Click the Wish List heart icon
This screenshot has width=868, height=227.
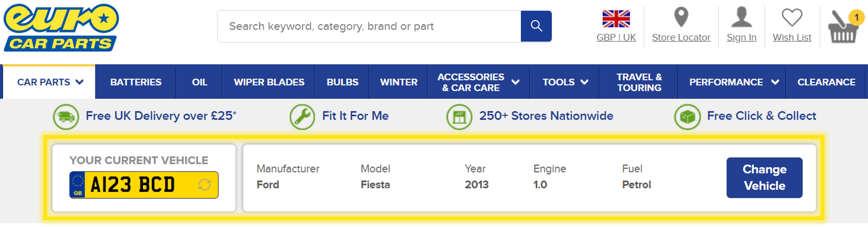pos(792,17)
